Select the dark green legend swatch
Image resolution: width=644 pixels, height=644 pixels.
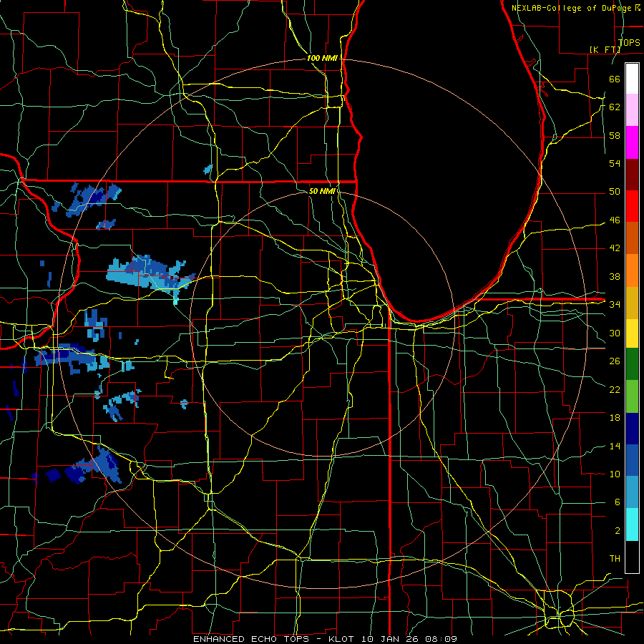632,364
